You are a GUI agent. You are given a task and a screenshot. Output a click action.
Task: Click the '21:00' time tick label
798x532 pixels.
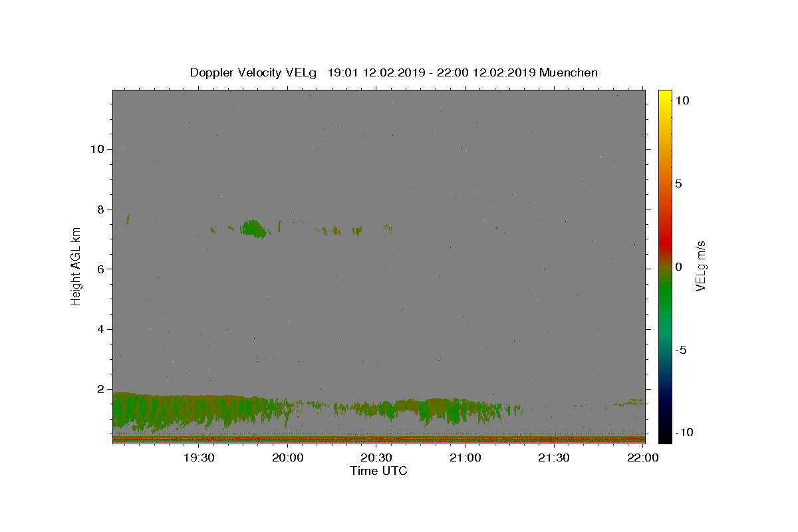tap(465, 458)
